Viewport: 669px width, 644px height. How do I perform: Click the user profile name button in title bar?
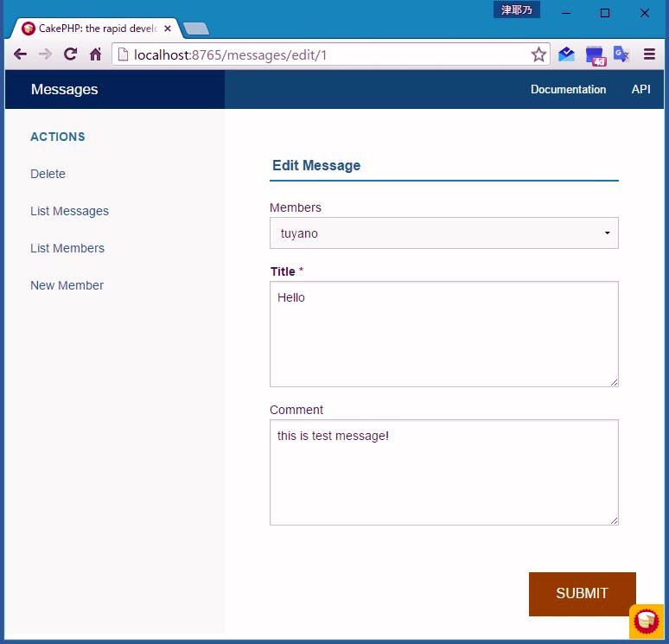(517, 10)
